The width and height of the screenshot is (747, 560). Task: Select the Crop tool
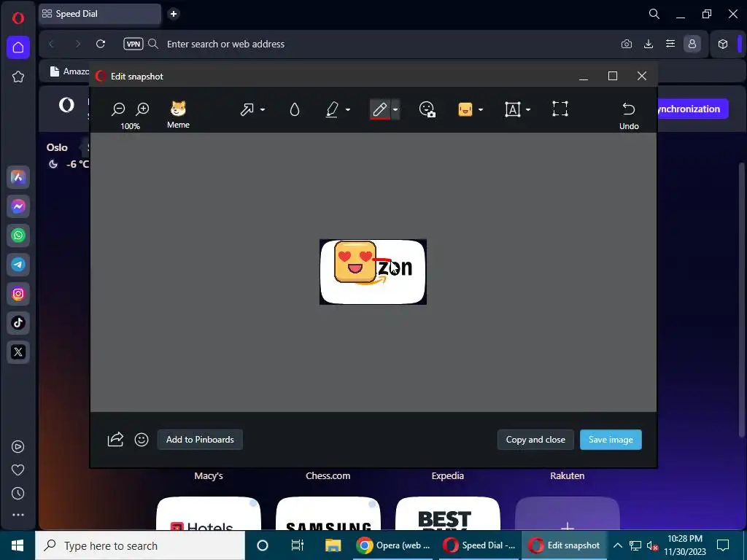(560, 109)
